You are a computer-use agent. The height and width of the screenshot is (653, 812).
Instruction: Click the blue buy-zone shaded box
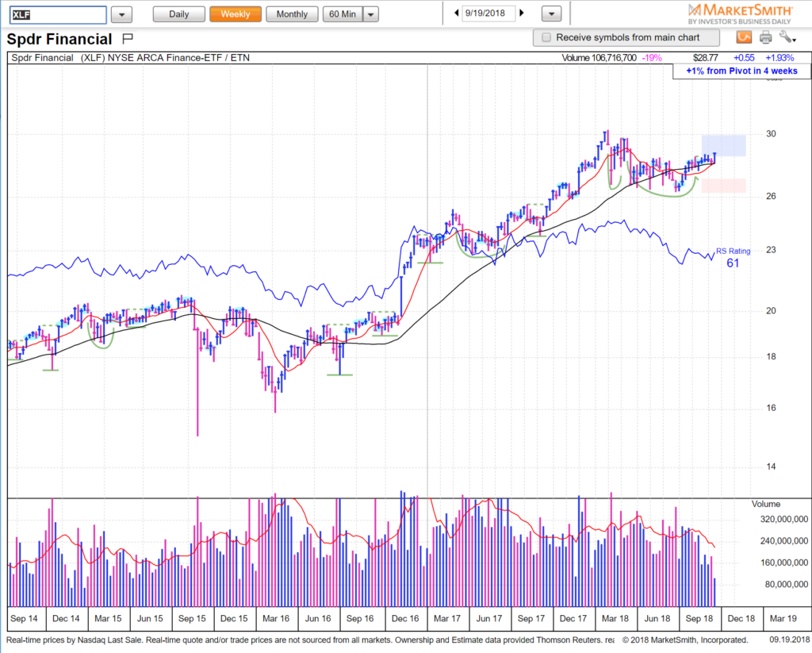723,146
